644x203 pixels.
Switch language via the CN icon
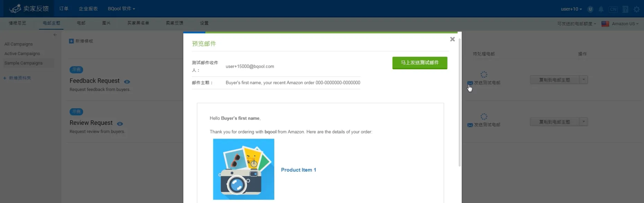coord(613,9)
